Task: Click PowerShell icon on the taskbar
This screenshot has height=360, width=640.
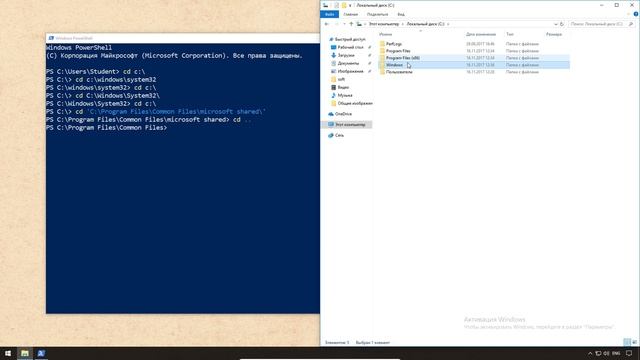Action: 41,353
